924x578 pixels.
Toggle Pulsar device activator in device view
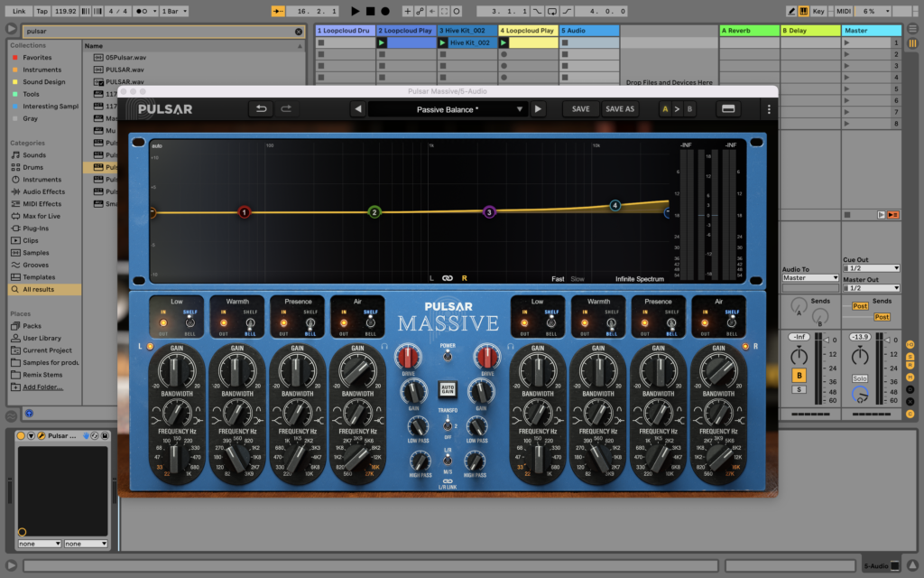click(22, 436)
